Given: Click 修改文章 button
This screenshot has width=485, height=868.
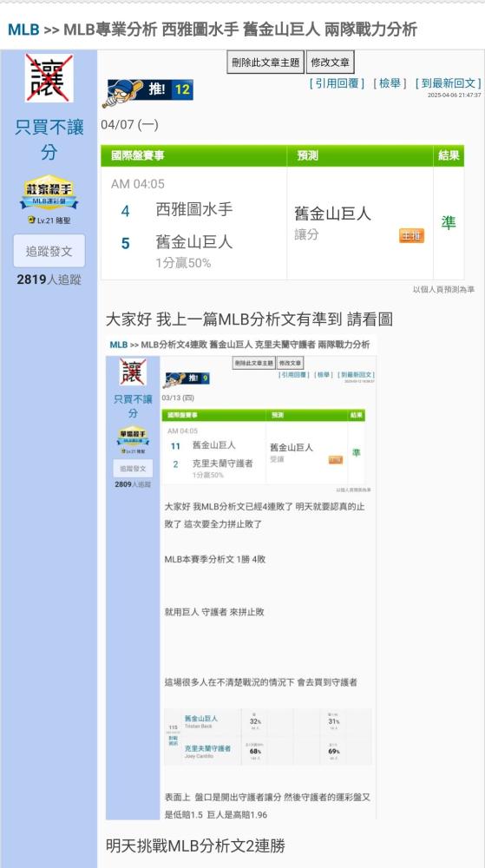Looking at the screenshot, I should 331,62.
